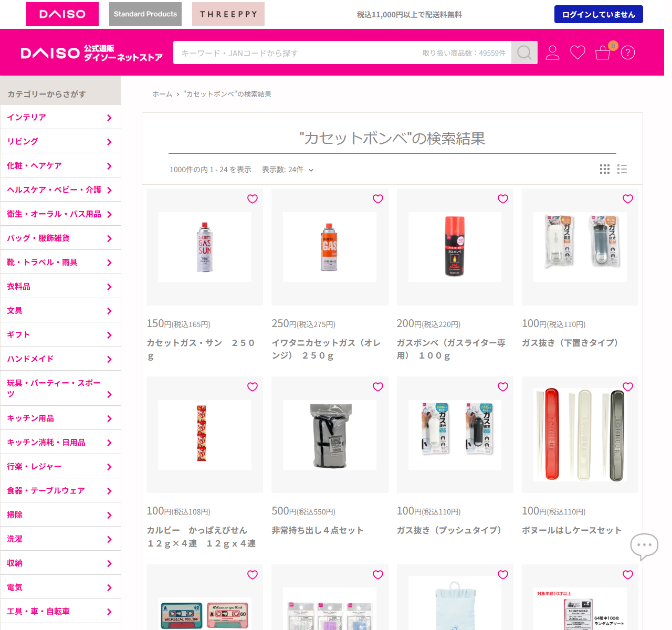Open the favorites heart icon in header
Screen dimensions: 672x630
(x=577, y=52)
